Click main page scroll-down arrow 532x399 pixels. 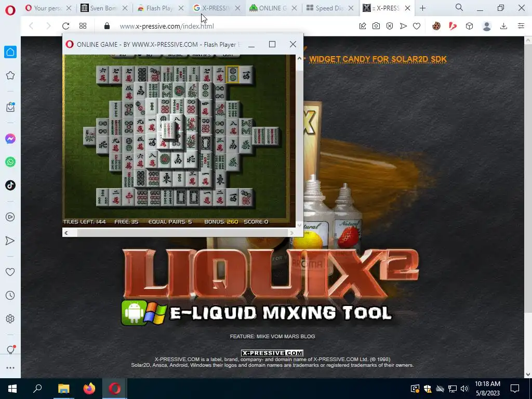[x=528, y=374]
